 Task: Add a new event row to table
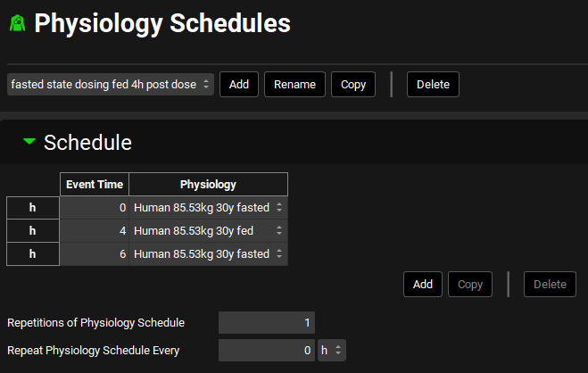click(422, 285)
